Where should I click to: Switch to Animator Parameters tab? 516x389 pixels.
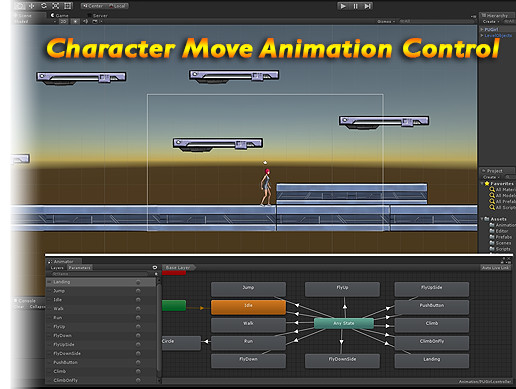(80, 268)
